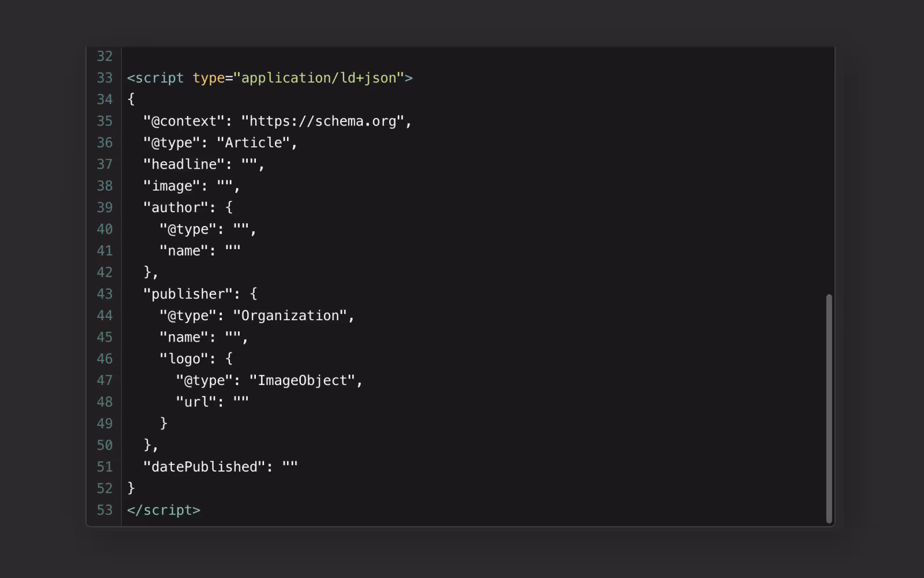Click the "publisher" key
The height and width of the screenshot is (578, 924).
[x=188, y=294]
